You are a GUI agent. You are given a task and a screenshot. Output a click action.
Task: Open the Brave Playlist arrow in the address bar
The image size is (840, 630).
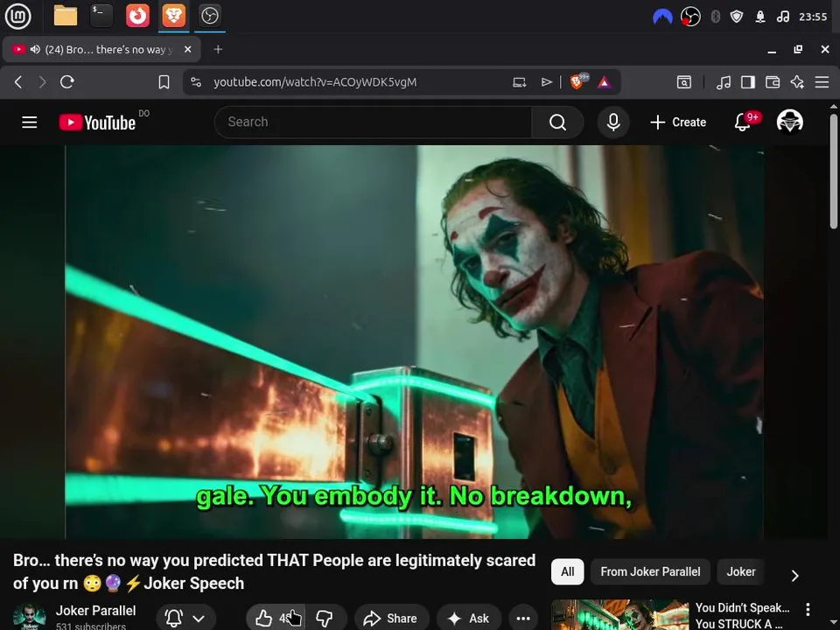coord(546,82)
